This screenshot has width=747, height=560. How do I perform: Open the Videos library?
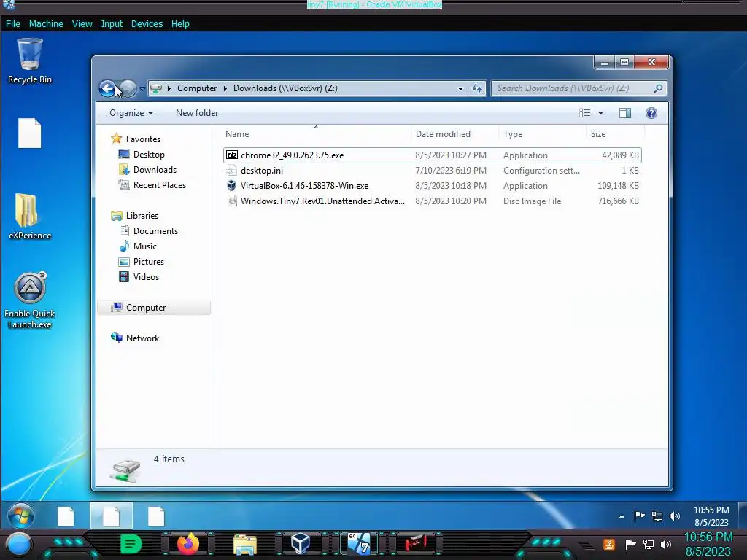coord(146,276)
